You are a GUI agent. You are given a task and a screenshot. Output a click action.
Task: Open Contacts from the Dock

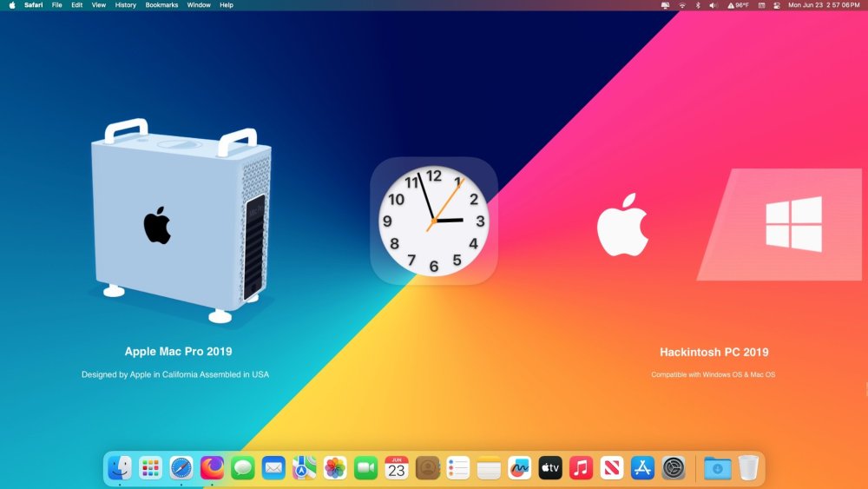427,468
